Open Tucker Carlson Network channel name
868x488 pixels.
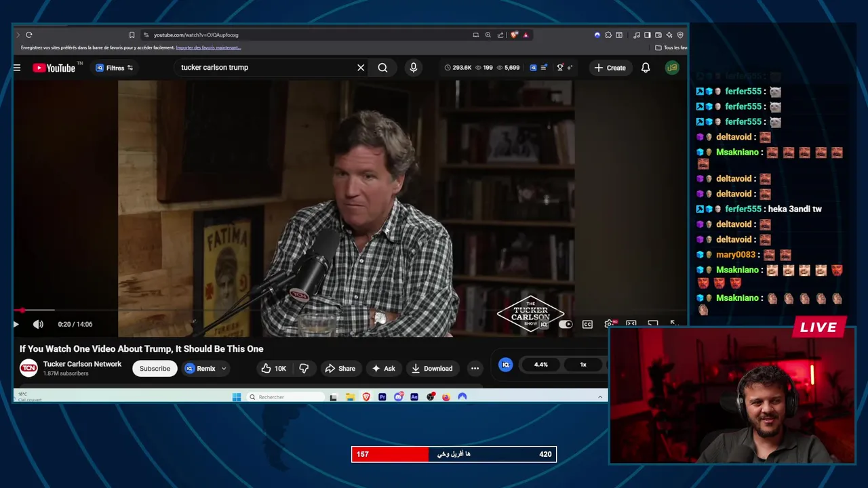82,364
